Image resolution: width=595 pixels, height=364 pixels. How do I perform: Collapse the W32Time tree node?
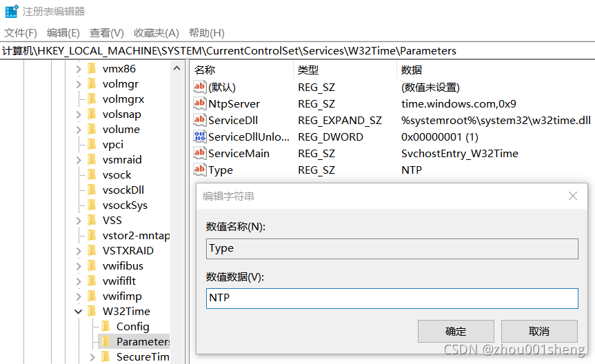pos(78,312)
